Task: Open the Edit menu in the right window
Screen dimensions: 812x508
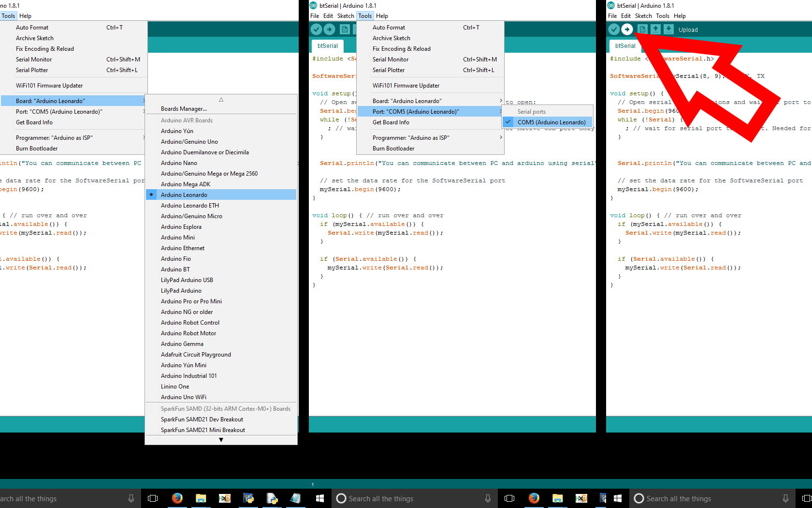Action: point(626,16)
